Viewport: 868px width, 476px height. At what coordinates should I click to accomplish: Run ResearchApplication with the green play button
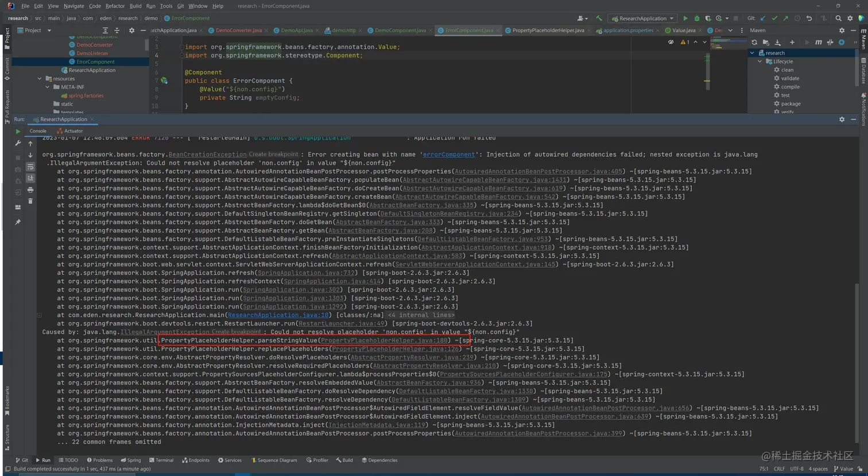[x=685, y=18]
